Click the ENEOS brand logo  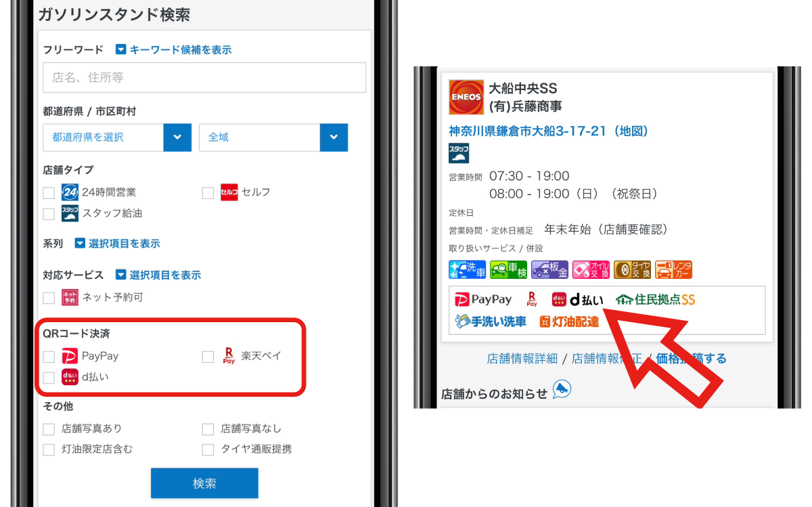[x=466, y=97]
